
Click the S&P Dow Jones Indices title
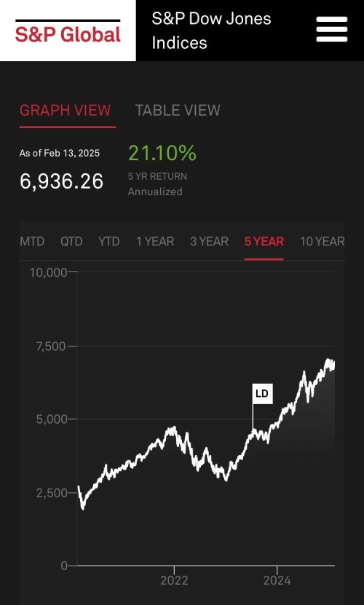coord(212,31)
